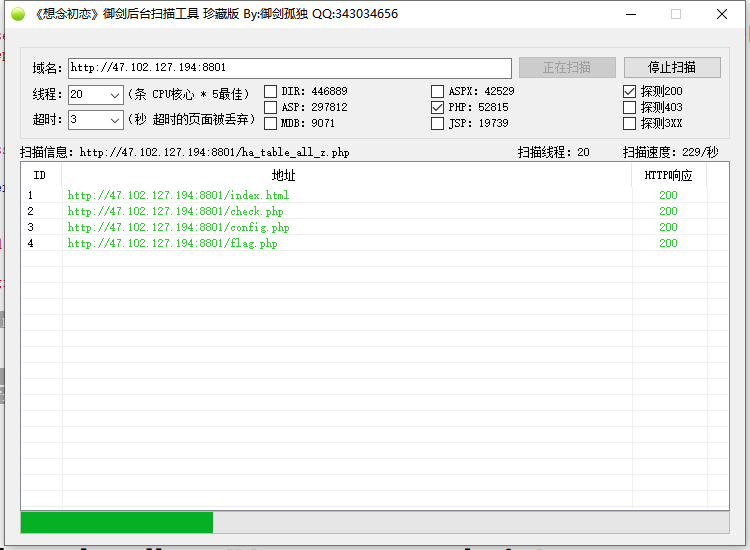Click the HTTP响应 column header

669,175
